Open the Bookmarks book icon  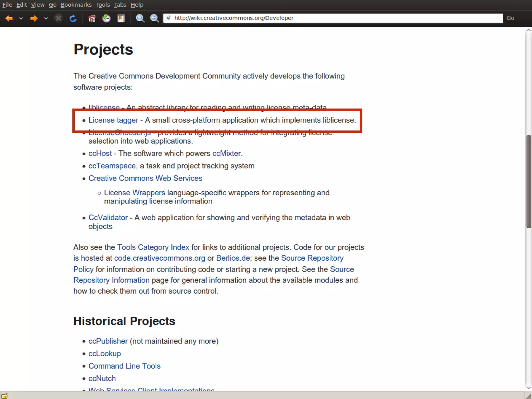[121, 18]
